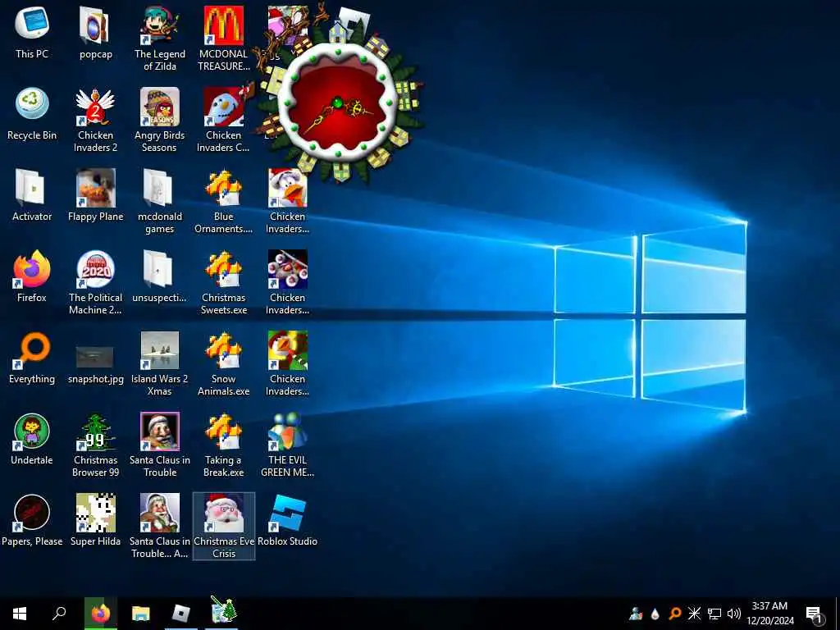Viewport: 840px width, 630px height.
Task: Select Santa Claus in Trouble... A... shortcut
Action: click(x=160, y=527)
